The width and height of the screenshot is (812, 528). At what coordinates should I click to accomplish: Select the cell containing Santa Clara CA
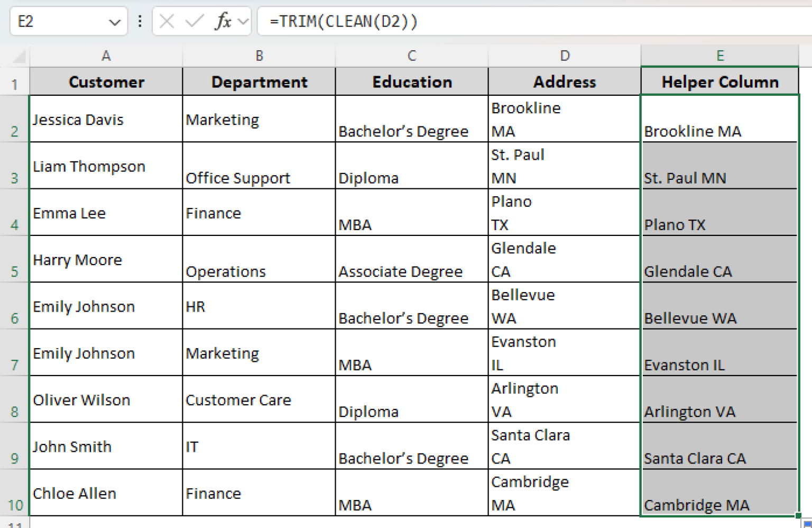[x=719, y=447]
